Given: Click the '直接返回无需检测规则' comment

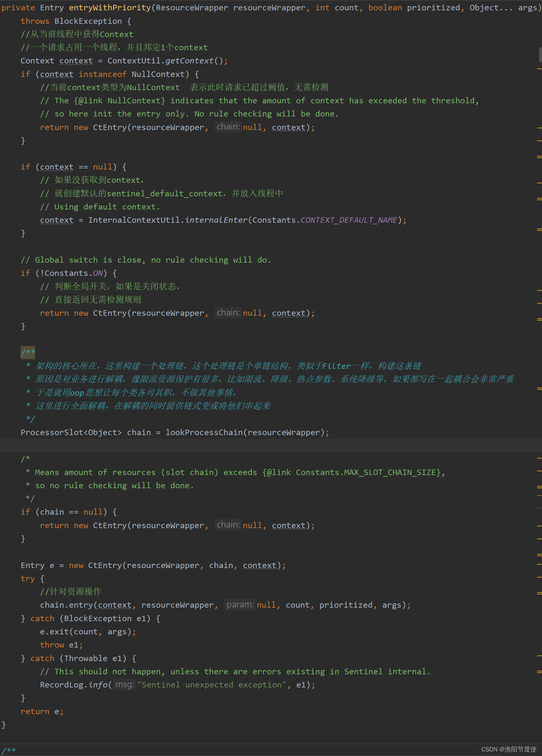Looking at the screenshot, I should pos(90,300).
